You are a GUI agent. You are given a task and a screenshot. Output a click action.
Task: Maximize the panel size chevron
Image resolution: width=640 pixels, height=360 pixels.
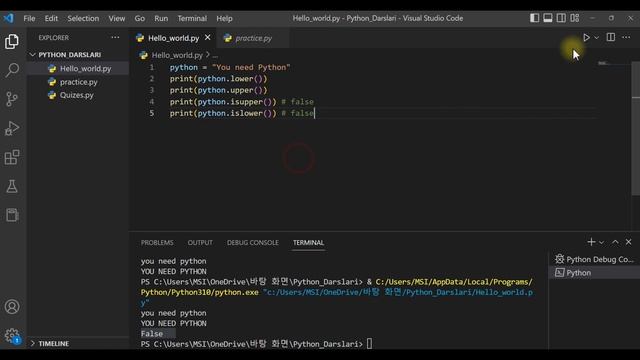615,242
